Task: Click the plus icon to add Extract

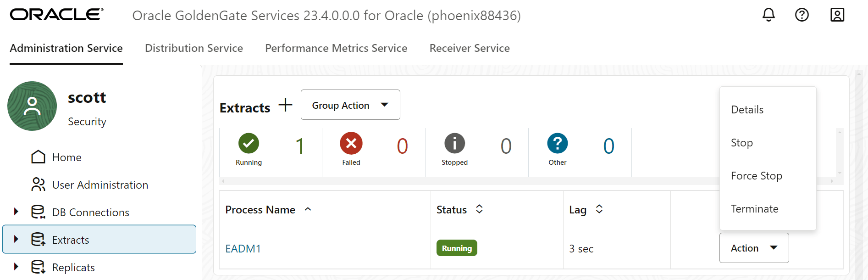Action: [285, 105]
